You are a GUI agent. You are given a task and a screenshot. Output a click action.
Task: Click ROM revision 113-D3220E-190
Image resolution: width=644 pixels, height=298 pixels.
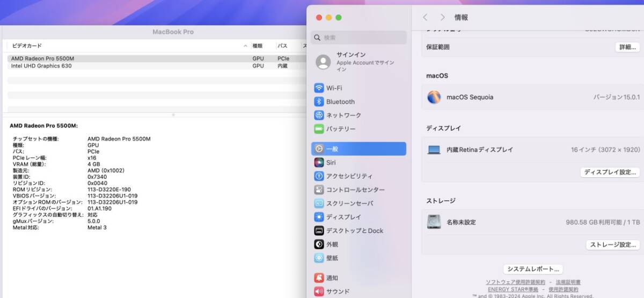point(109,190)
